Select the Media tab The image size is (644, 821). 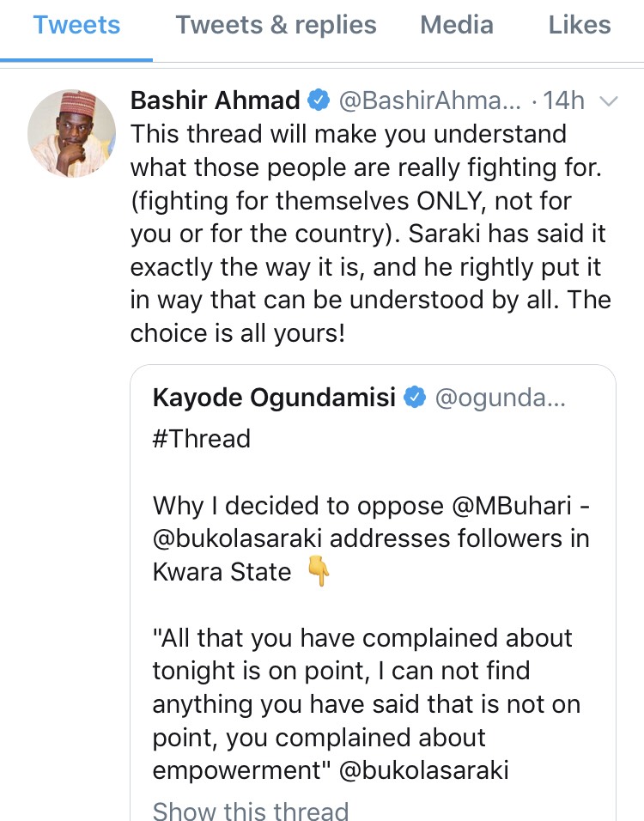457,26
